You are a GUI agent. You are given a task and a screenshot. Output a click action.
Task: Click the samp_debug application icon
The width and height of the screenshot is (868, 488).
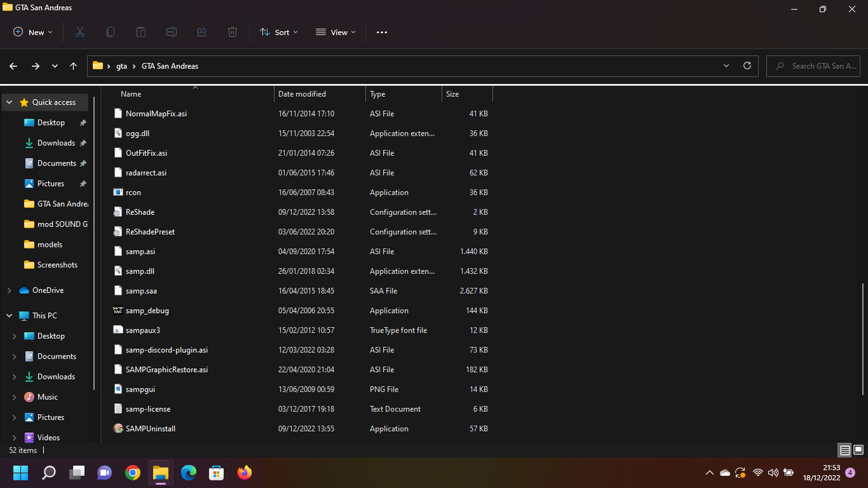click(x=118, y=310)
